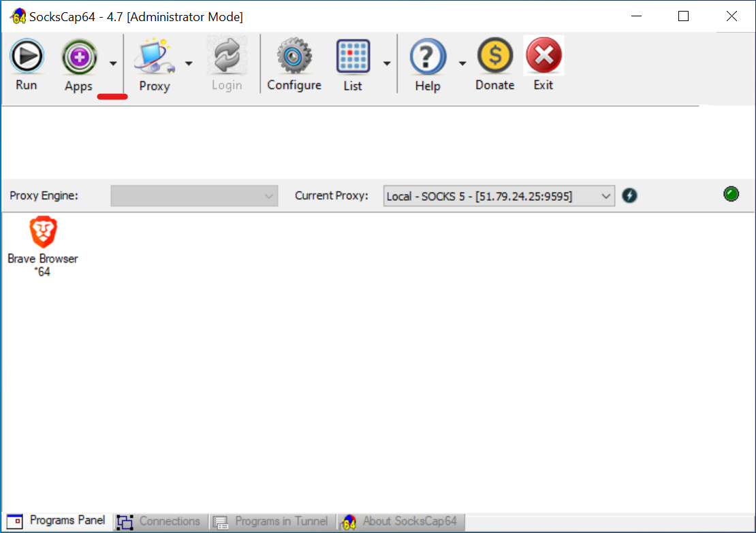Expand the Help dropdown arrow
Viewport: 756px width, 533px height.
tap(462, 63)
